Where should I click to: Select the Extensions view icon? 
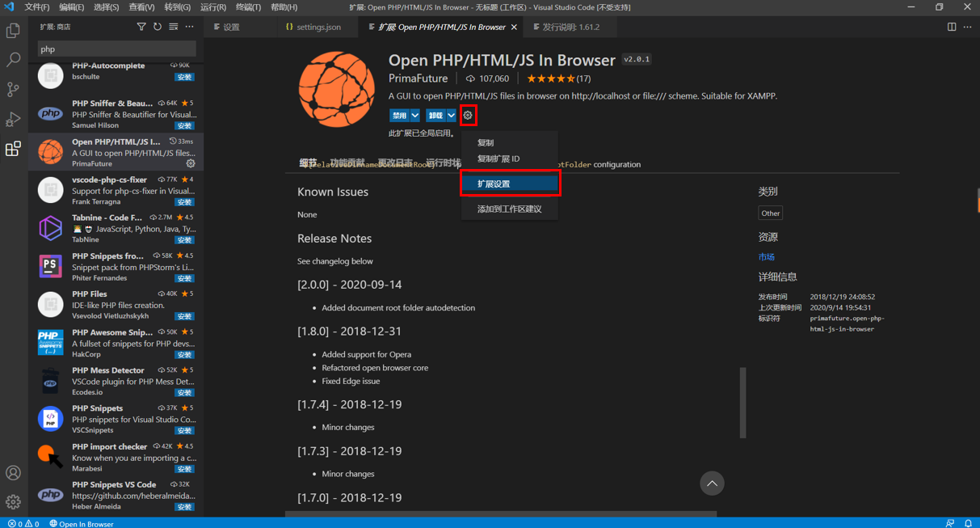coord(13,150)
